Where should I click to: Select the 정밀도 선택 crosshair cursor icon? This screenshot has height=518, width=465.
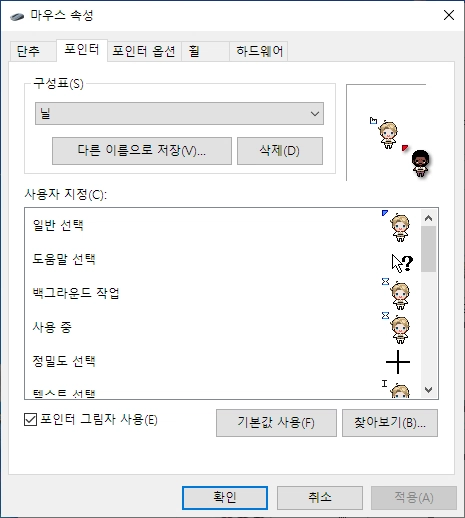[x=398, y=362]
